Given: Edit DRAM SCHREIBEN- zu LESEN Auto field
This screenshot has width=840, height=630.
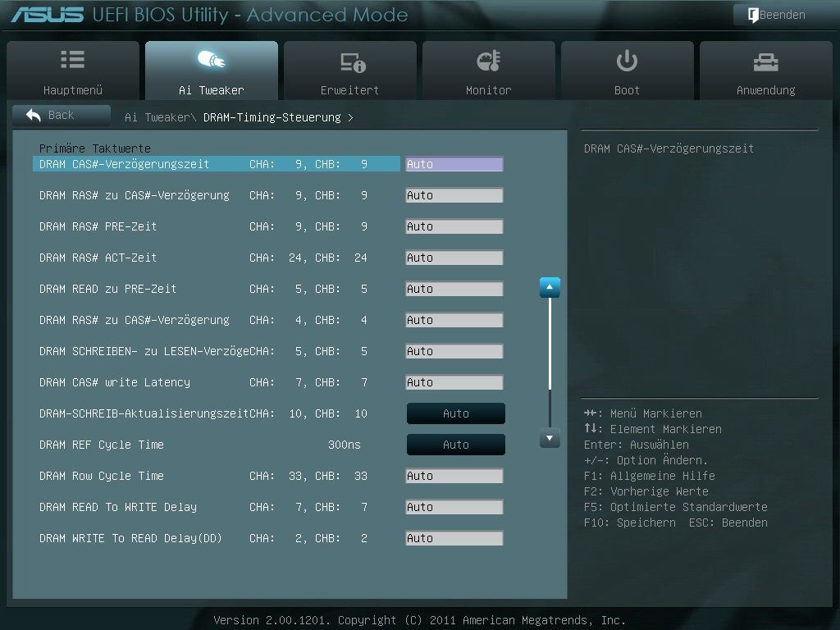Looking at the screenshot, I should pos(454,351).
